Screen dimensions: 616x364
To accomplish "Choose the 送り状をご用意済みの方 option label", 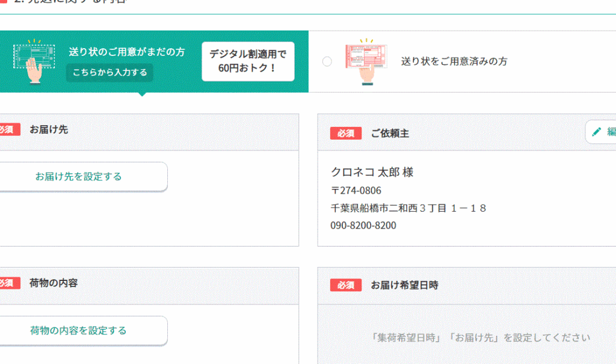I will click(454, 61).
